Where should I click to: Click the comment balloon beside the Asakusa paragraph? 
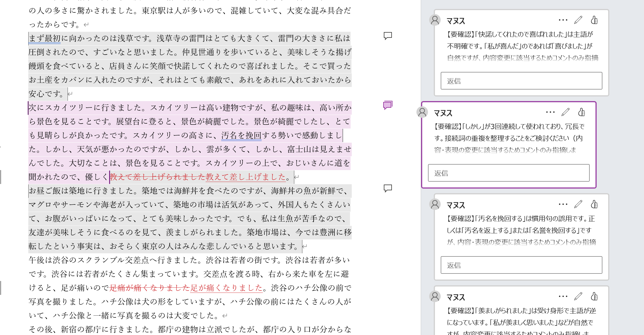[388, 36]
